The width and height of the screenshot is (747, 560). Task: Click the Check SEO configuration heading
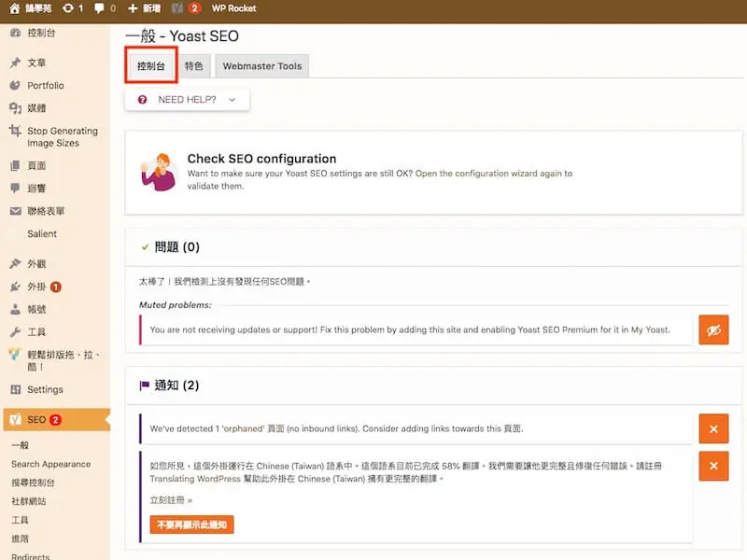click(x=261, y=159)
